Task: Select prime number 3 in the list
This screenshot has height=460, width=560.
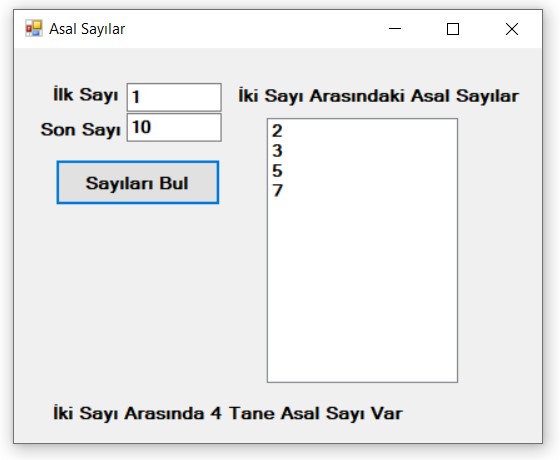Action: click(362, 151)
